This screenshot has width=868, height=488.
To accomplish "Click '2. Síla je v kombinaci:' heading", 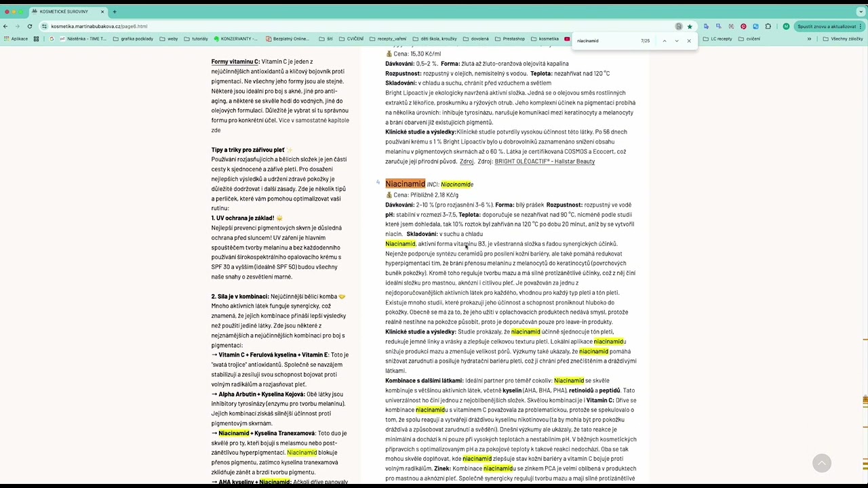I will pyautogui.click(x=239, y=296).
